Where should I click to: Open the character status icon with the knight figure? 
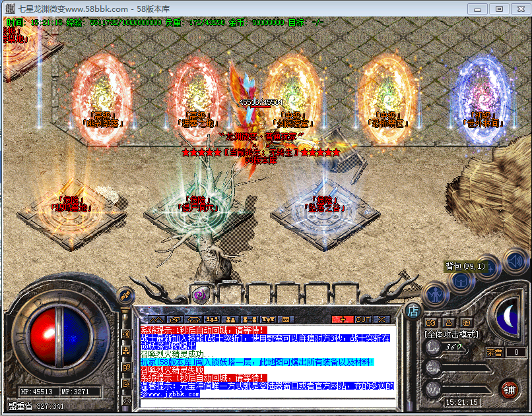[x=436, y=295]
